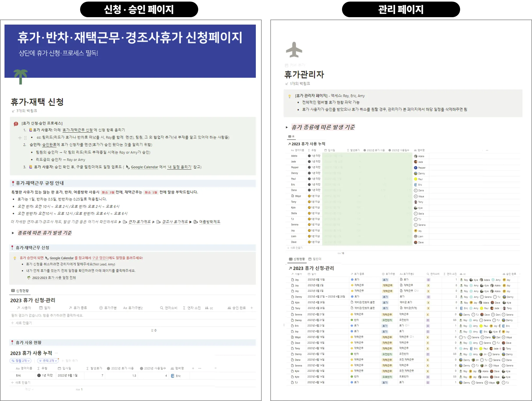The width and height of the screenshot is (532, 401).
Task: Click the lightbulb icon in the 휴가 관리자 callout
Action: 289,96
